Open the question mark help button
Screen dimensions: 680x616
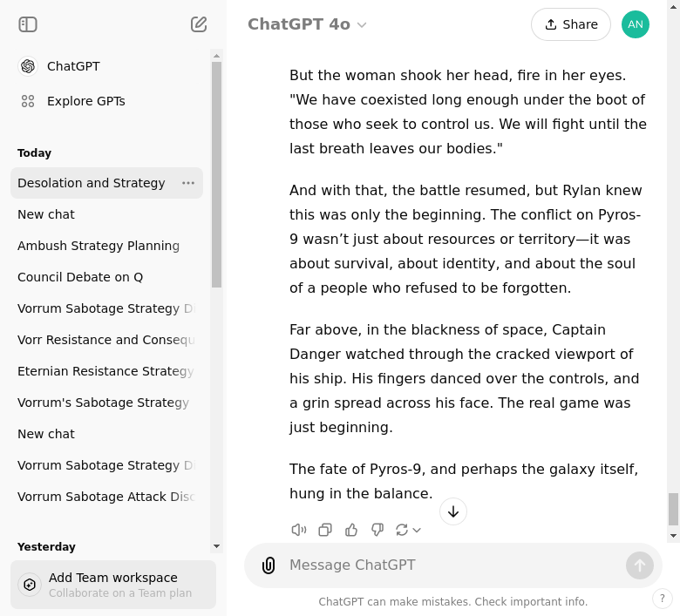coord(663,599)
